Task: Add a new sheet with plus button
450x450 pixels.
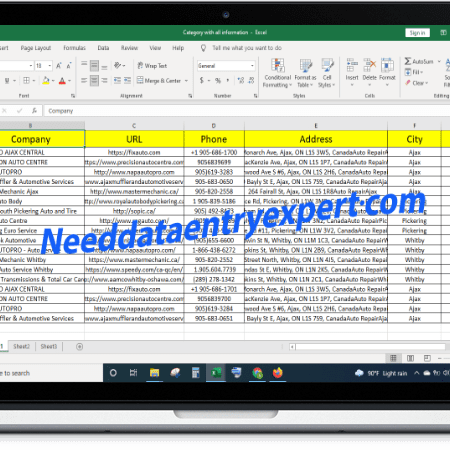Action: pos(79,347)
